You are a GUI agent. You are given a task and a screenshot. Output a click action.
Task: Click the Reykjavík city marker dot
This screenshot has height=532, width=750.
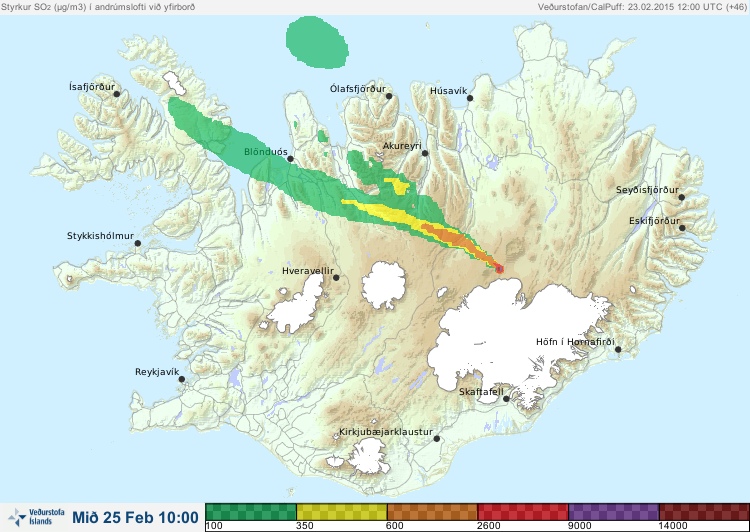click(x=182, y=379)
